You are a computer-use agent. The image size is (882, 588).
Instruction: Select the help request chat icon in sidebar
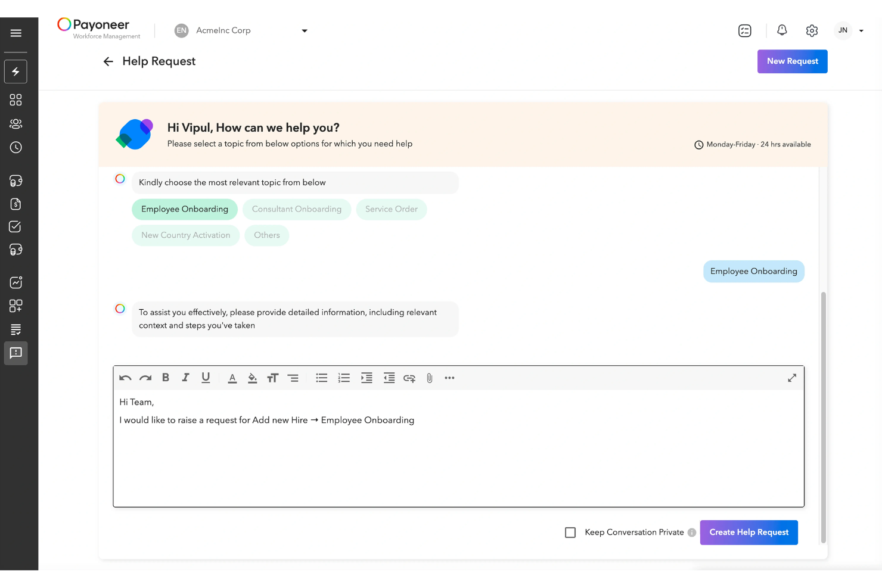(16, 353)
